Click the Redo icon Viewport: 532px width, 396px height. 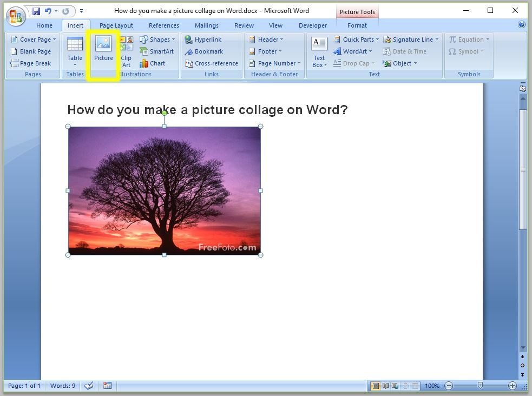pyautogui.click(x=65, y=11)
